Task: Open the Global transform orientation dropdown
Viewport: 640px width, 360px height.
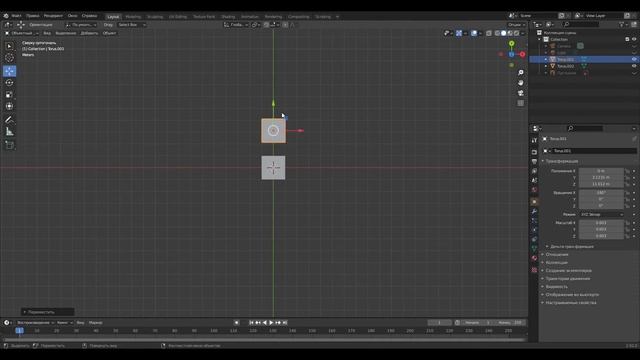Action: click(x=236, y=25)
